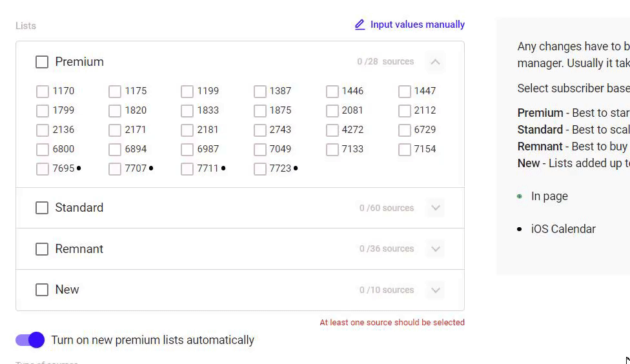Enable source 4272 checkbox
Image resolution: width=630 pixels, height=364 pixels.
[332, 130]
